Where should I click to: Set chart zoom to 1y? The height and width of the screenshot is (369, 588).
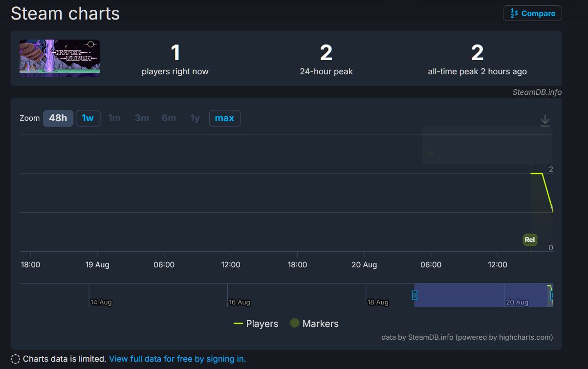(x=195, y=118)
